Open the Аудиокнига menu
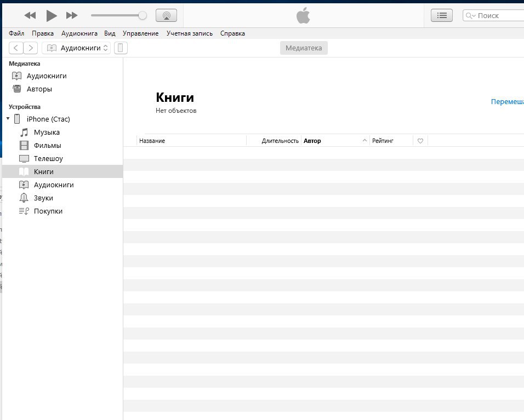Screen dimensions: 524x420 (x=79, y=33)
